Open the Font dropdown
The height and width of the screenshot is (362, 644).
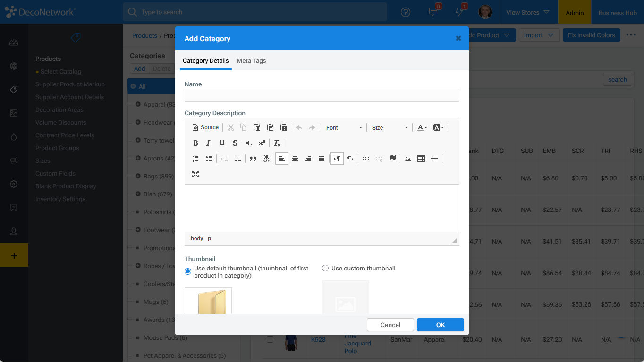[x=344, y=127]
